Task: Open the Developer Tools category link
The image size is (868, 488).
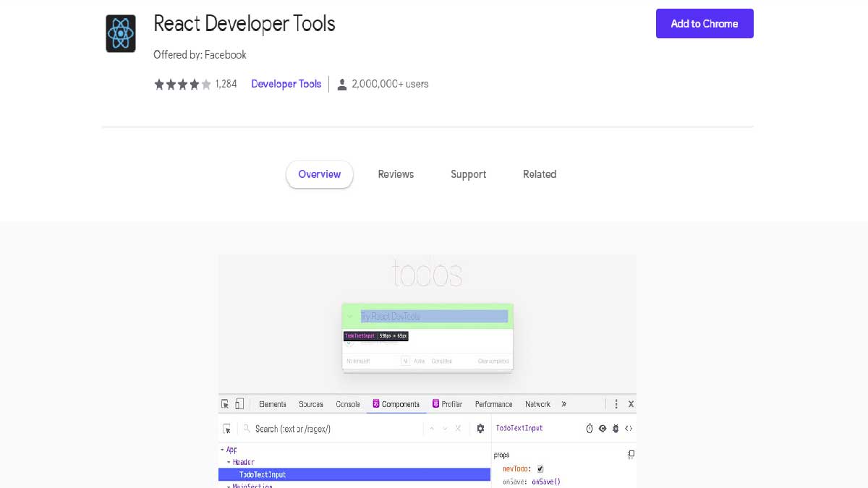Action: tap(286, 84)
